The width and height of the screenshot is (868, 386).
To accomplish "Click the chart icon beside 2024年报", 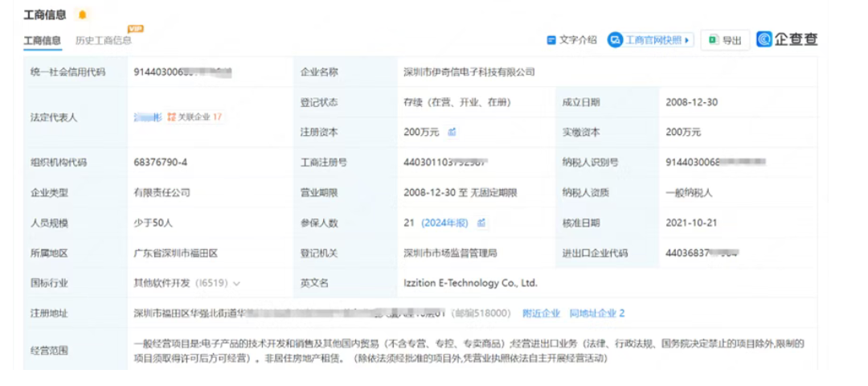I will click(481, 223).
